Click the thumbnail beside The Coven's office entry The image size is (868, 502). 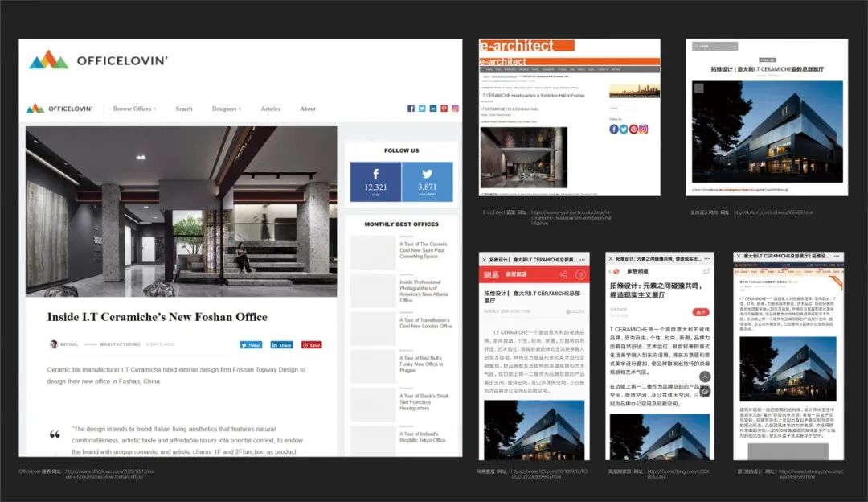coord(373,253)
